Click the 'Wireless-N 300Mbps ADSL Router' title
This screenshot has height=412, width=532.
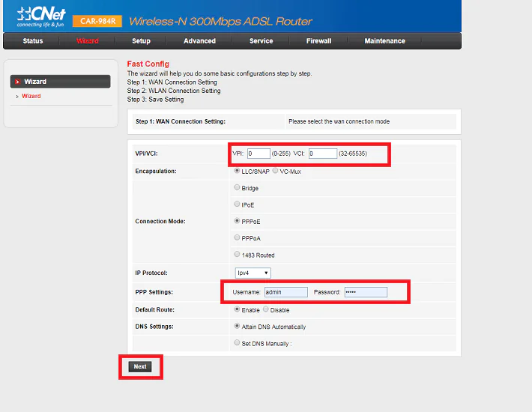coord(220,22)
